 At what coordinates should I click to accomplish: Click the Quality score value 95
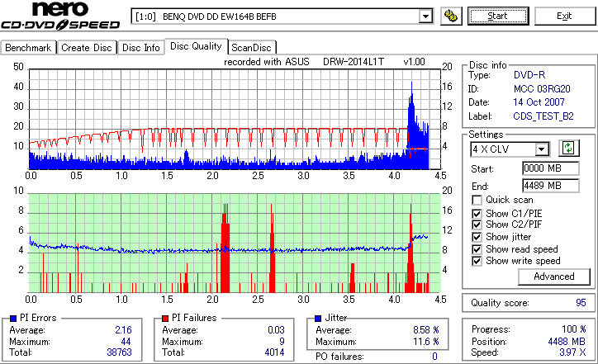coord(581,303)
